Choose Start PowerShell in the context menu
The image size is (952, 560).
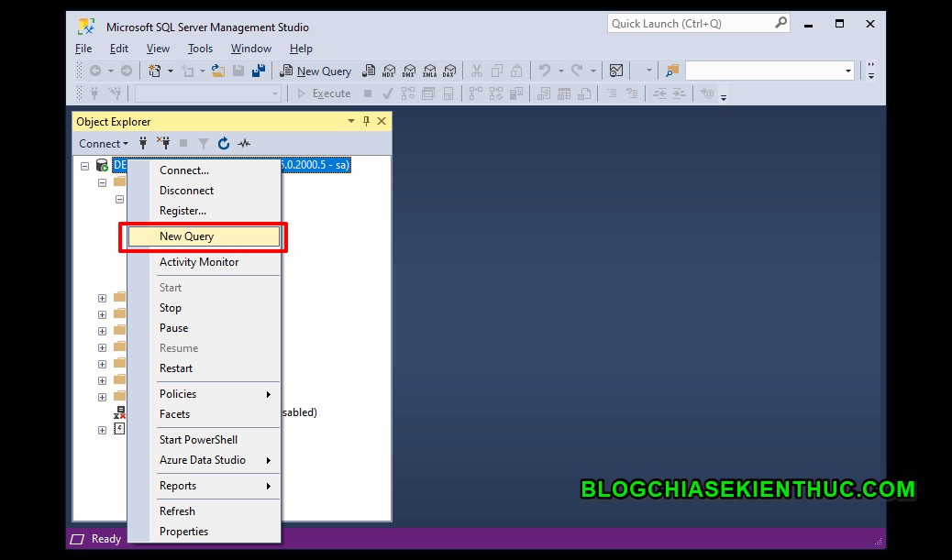(204, 440)
